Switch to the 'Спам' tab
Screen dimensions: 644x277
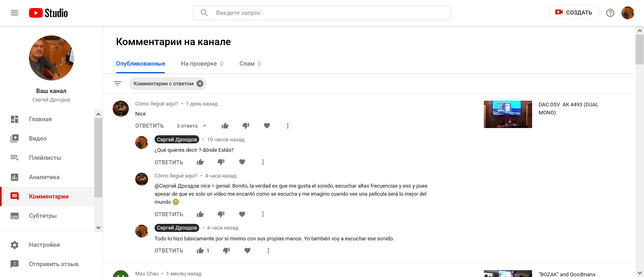coord(250,64)
